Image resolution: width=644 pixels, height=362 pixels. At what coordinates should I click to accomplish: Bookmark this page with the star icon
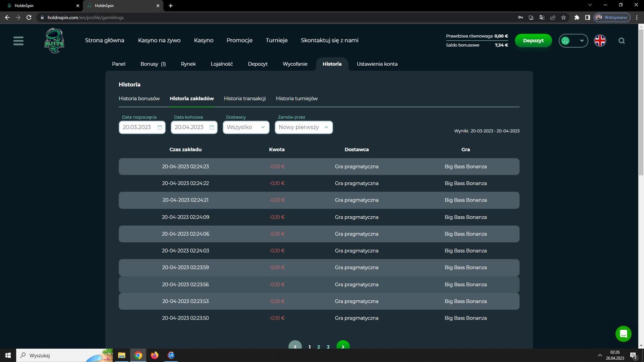coord(563,18)
